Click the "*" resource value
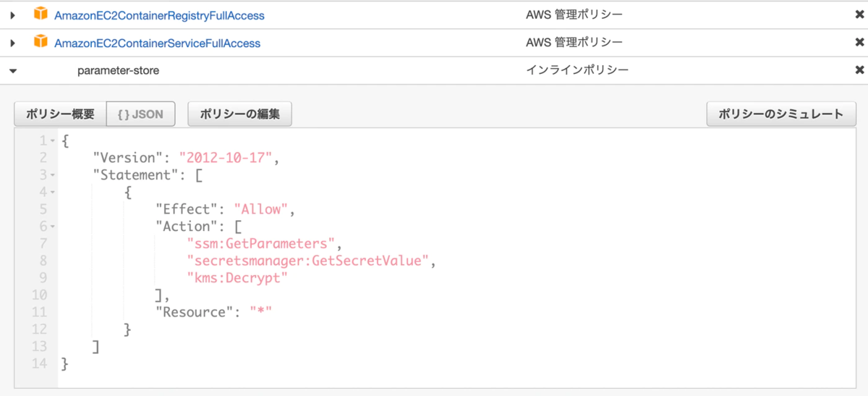Viewport: 868px width, 396px height. pos(261,312)
